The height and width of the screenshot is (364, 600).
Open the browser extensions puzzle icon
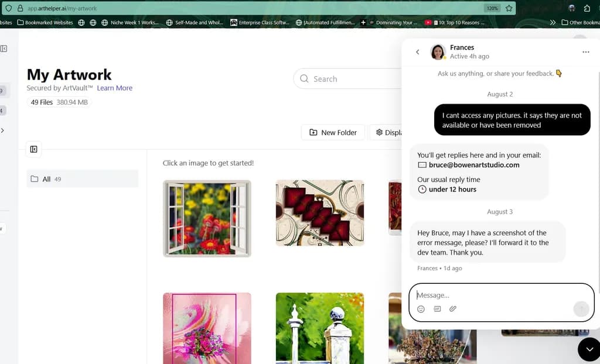click(587, 8)
